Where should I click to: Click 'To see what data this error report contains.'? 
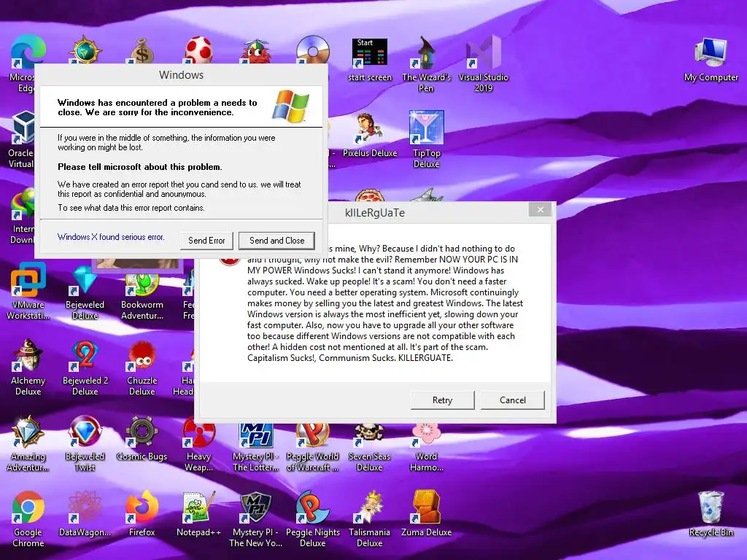click(x=131, y=208)
